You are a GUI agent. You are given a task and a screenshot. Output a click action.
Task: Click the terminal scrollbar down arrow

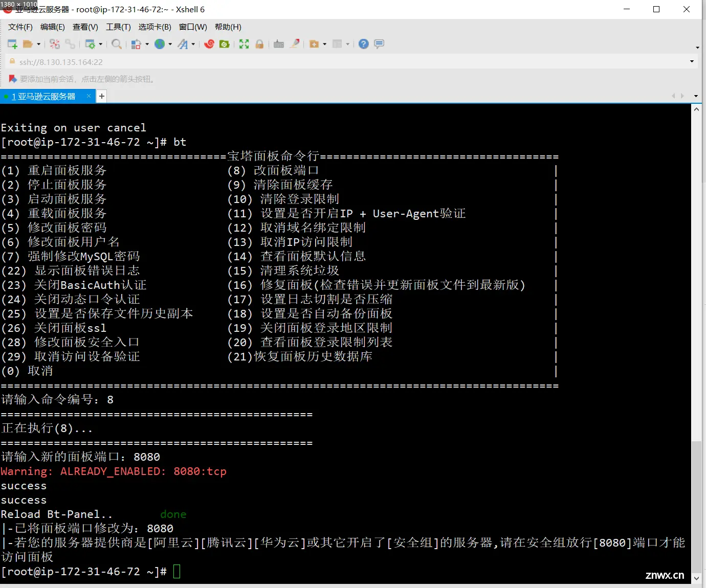click(x=696, y=578)
